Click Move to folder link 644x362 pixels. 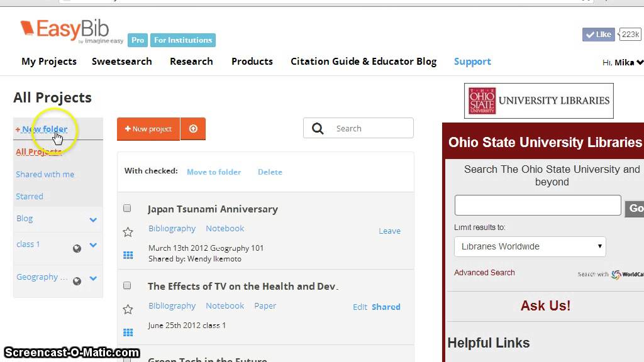point(214,172)
